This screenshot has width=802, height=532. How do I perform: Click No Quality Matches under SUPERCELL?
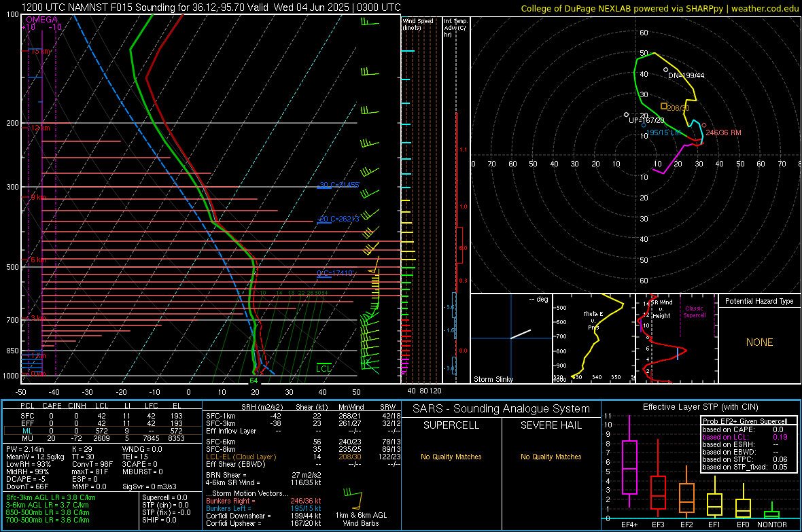tap(451, 457)
